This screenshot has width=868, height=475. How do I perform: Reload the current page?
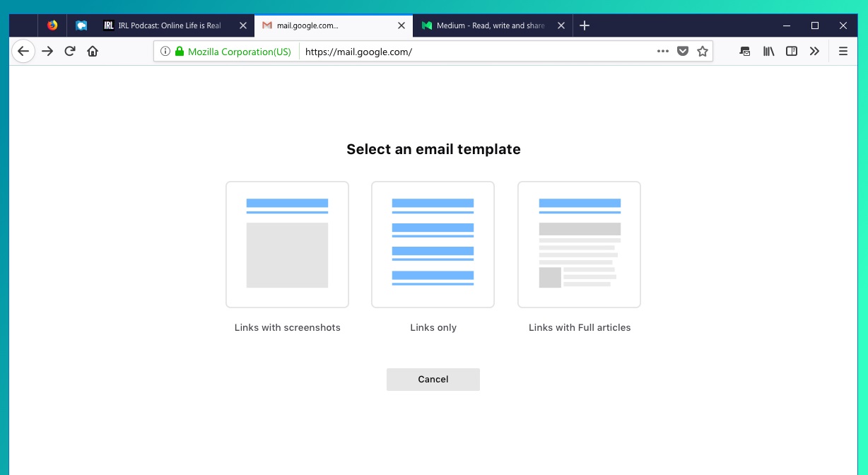tap(70, 52)
